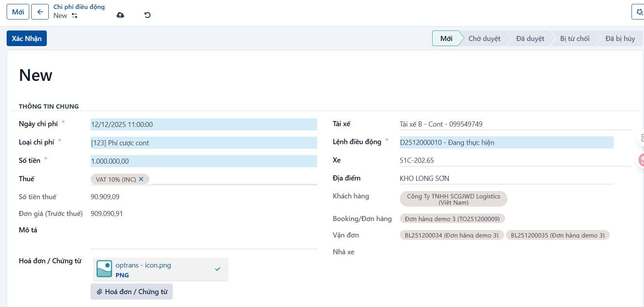Open the actions settings icon beside New
Viewport: 644px width, 307px height.
tap(75, 16)
